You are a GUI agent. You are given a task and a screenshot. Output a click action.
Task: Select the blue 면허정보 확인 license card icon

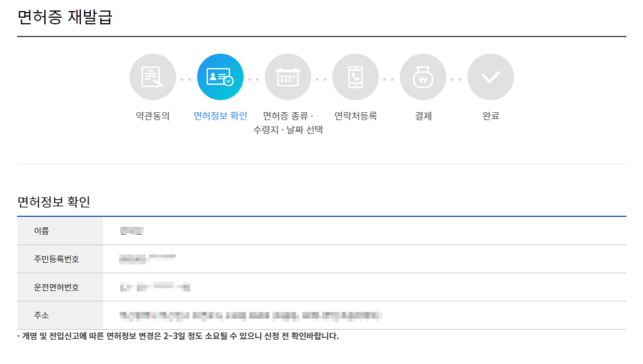[x=220, y=77]
